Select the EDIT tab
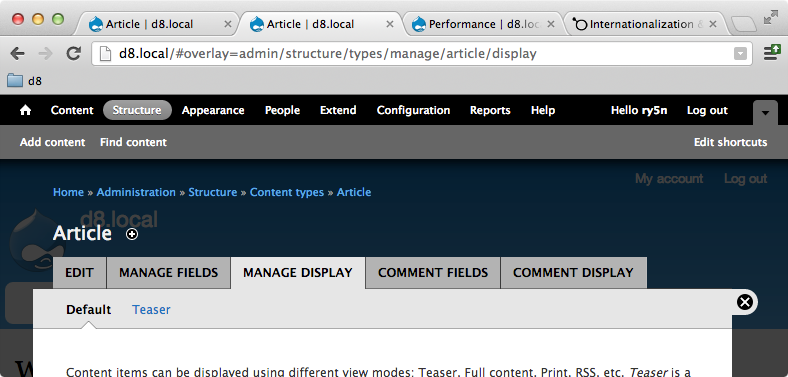 (79, 273)
